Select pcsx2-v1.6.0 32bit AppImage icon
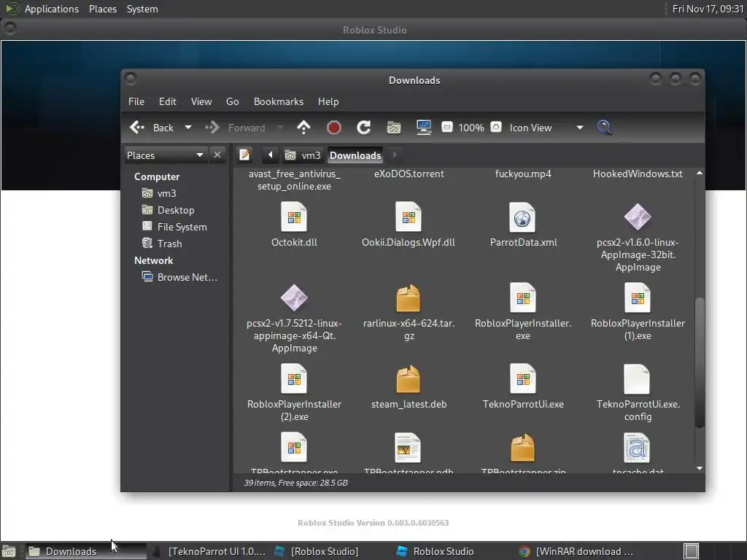Viewport: 747px width, 560px height. [x=638, y=217]
